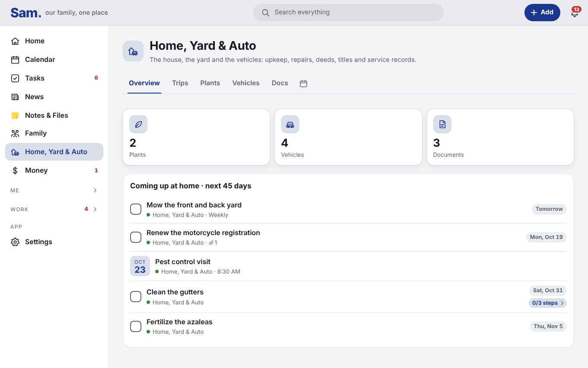The height and width of the screenshot is (368, 588).
Task: Click the Family people icon in sidebar
Action: pos(15,133)
